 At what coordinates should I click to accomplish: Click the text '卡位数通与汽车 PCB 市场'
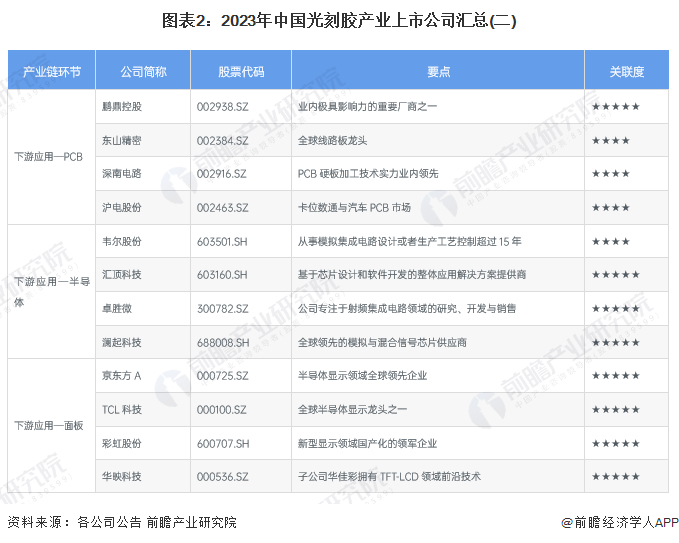[354, 207]
